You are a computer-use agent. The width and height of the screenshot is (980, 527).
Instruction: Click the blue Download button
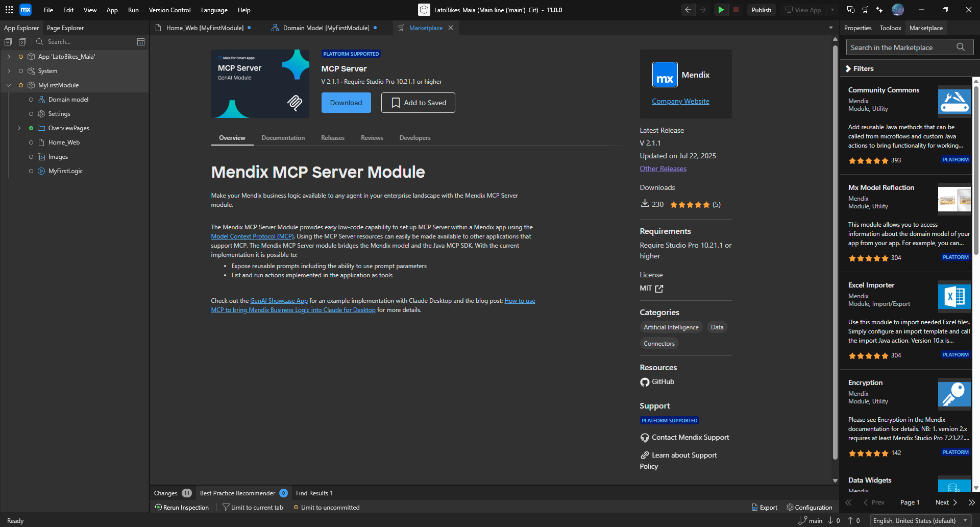[x=346, y=103]
